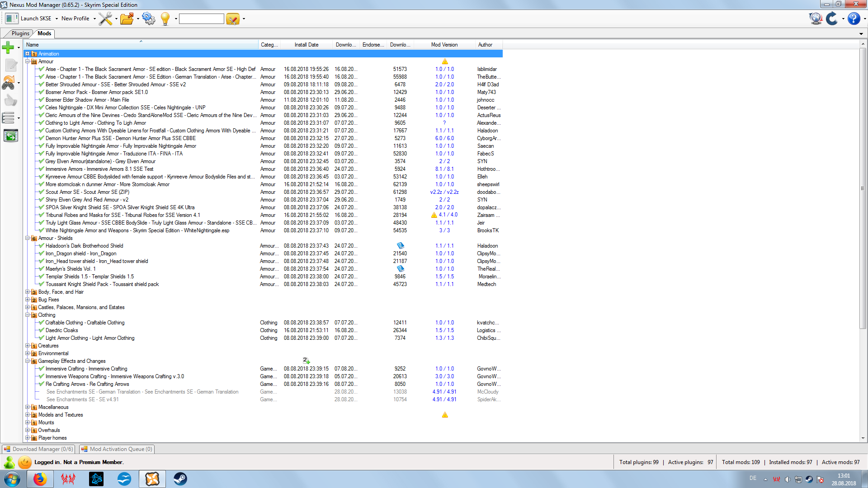Open Settings via the blue gears icon

point(148,19)
